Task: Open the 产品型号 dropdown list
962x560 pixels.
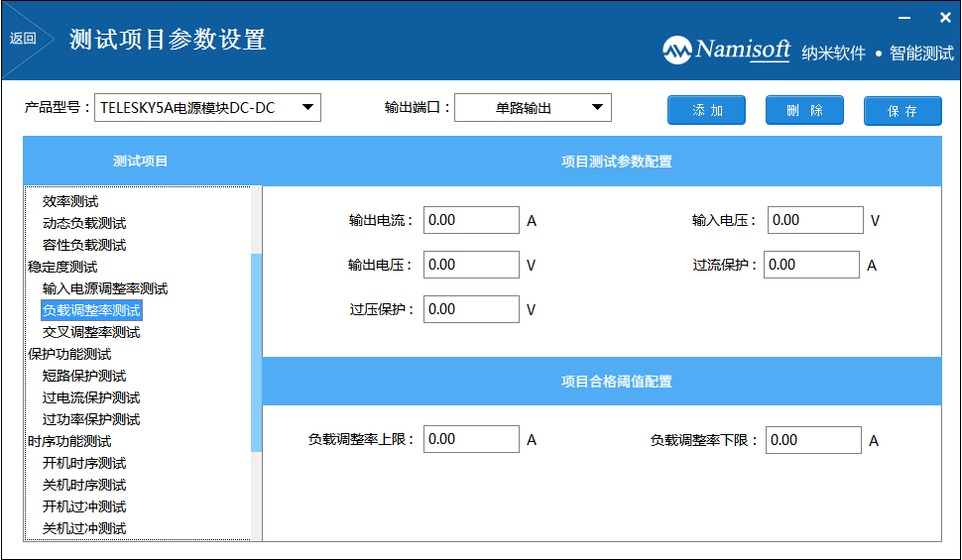Action: (x=308, y=107)
